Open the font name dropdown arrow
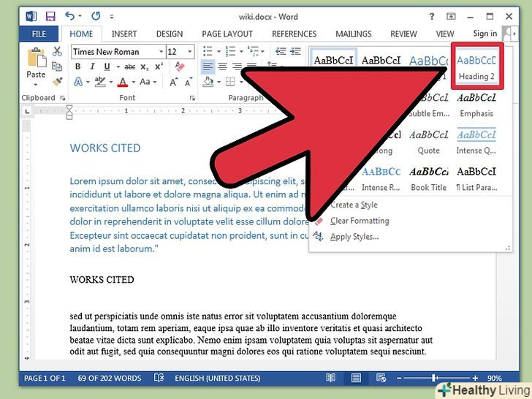The image size is (532, 399). [x=161, y=52]
